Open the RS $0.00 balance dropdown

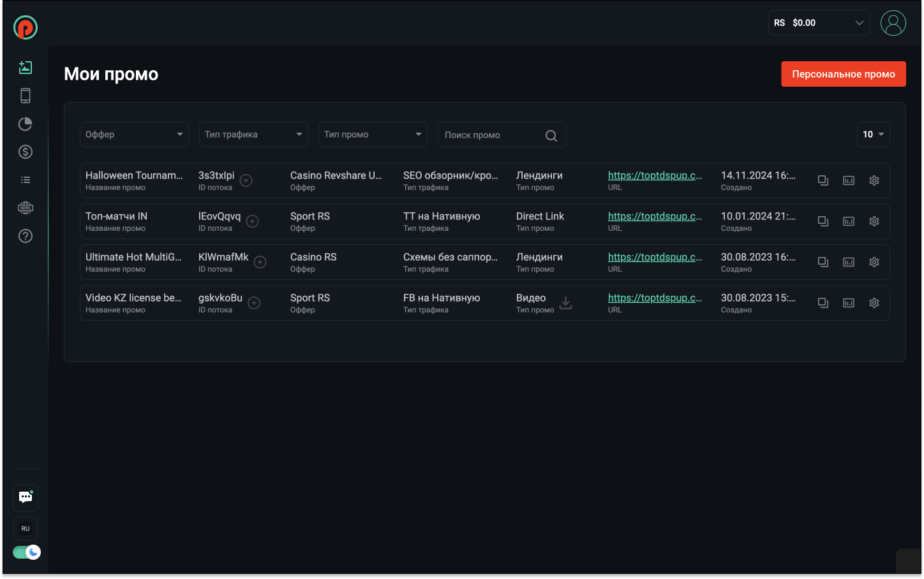[x=819, y=23]
